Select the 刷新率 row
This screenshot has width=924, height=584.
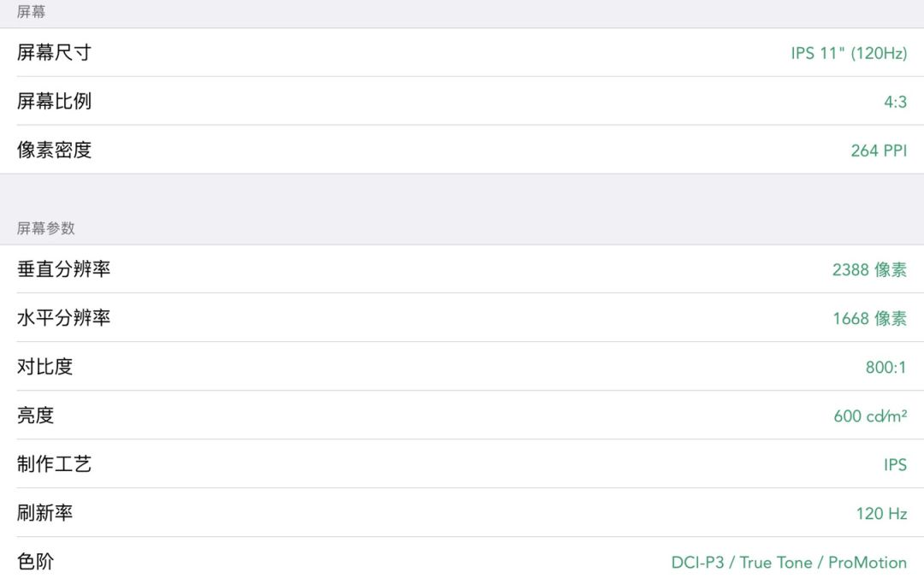tap(462, 513)
